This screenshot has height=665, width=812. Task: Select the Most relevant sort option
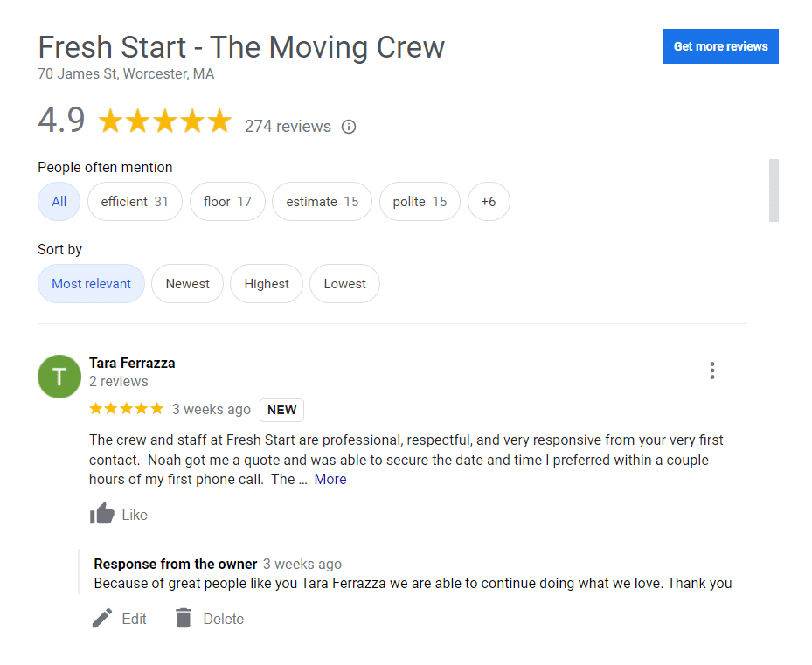(91, 283)
